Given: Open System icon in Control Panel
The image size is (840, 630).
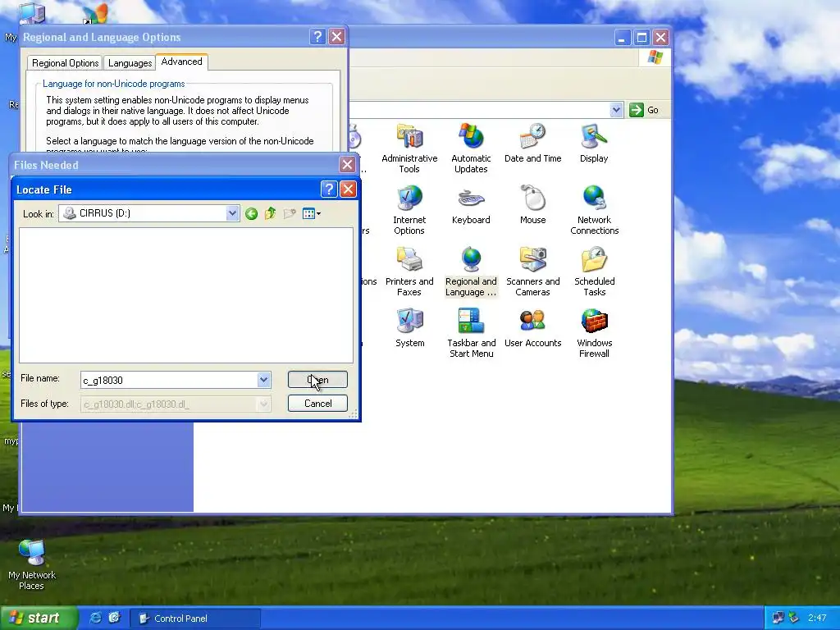Looking at the screenshot, I should point(410,328).
